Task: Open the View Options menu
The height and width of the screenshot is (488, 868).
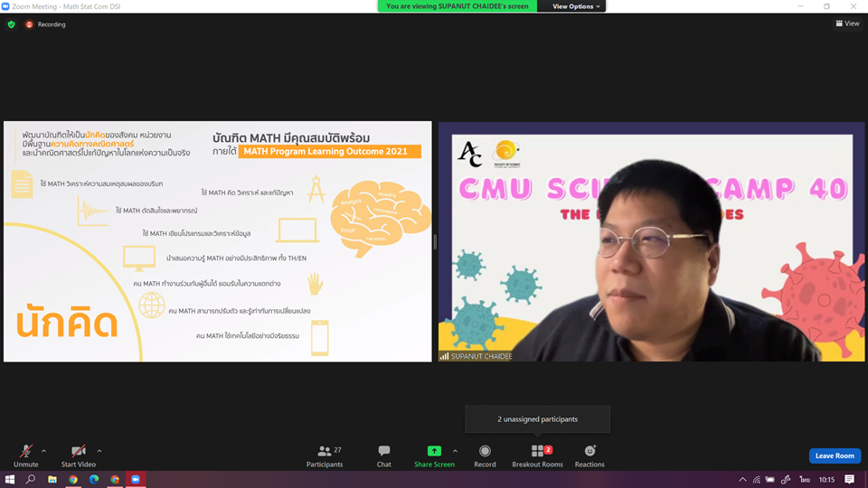Action: tap(577, 6)
